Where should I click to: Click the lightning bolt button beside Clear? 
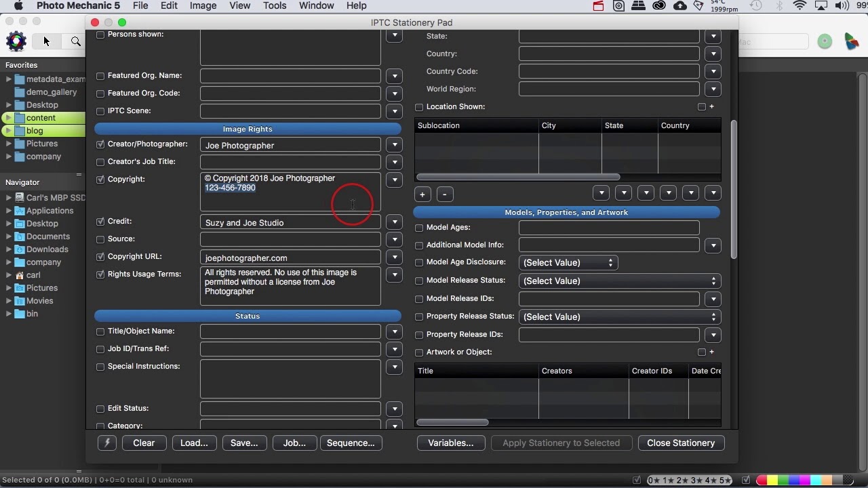(x=107, y=443)
